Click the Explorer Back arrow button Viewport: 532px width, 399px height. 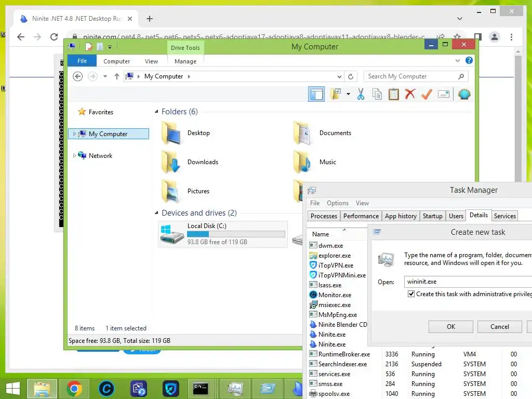pyautogui.click(x=78, y=76)
